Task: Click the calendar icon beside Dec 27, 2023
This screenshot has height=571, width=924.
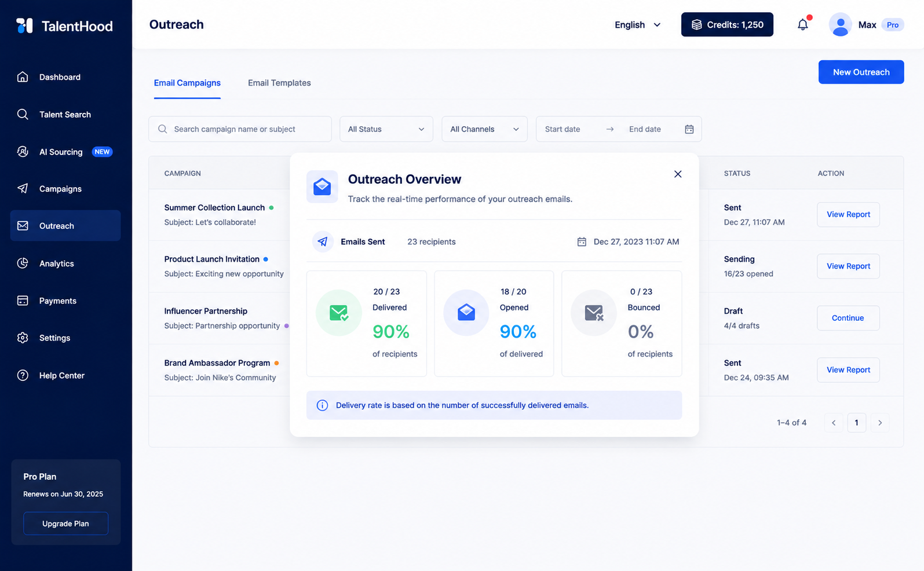Action: pyautogui.click(x=582, y=241)
